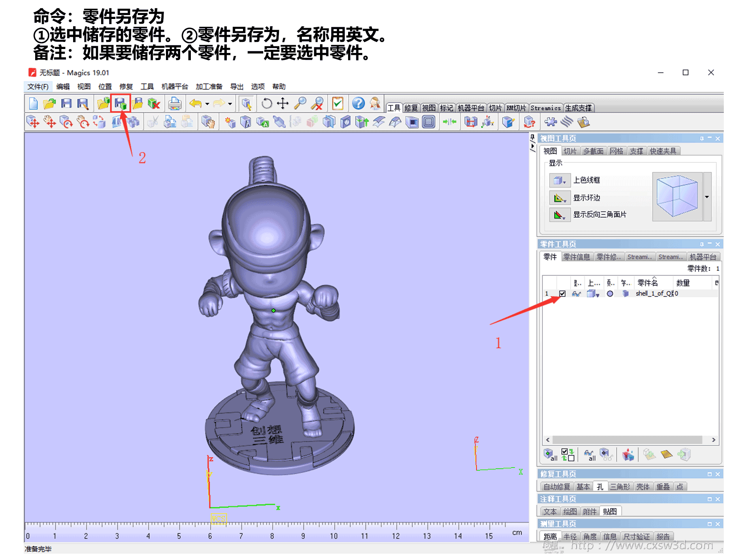The width and height of the screenshot is (742, 560).
Task: Toggle visibility glasses of shell_1_of part
Action: [576, 294]
